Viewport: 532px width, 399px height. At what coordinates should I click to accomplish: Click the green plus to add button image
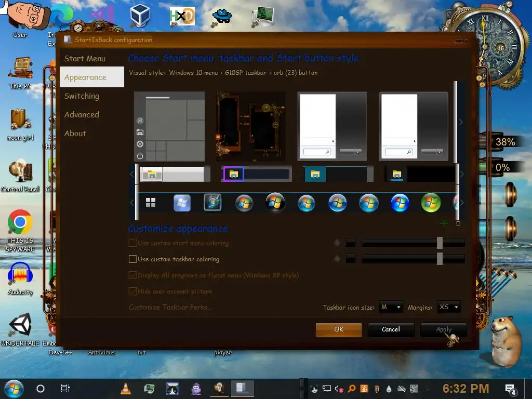444,223
